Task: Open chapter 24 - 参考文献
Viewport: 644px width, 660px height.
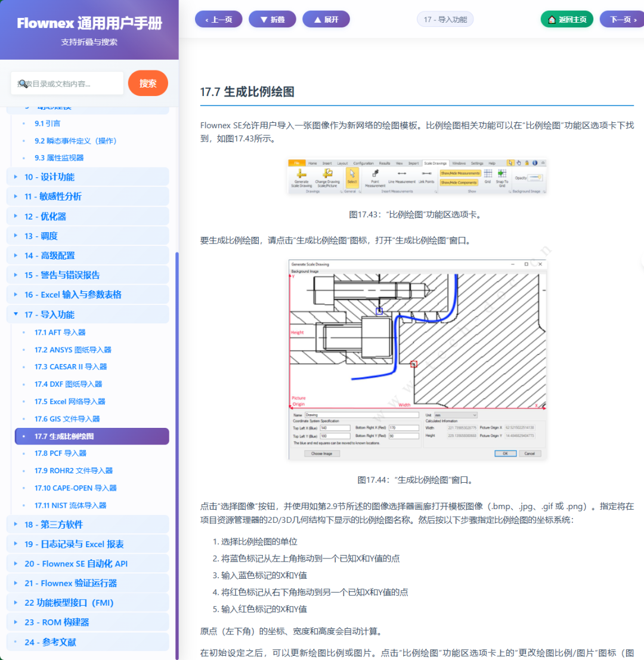Action: pos(88,642)
